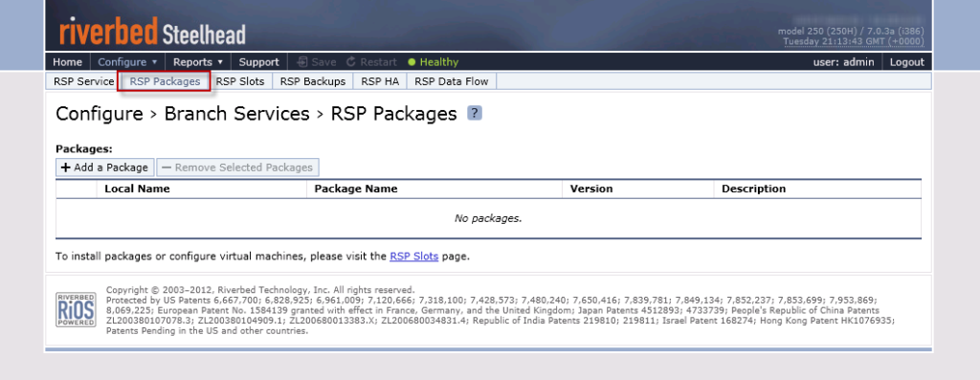Click the 'Packages:' section label
Image resolution: width=980 pixels, height=380 pixels.
pos(84,148)
